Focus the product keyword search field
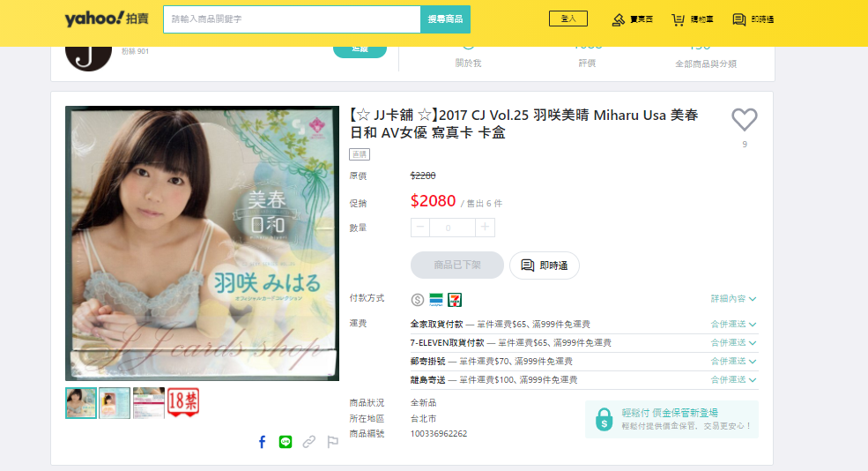Screen dimensions: 868x471 pos(292,19)
